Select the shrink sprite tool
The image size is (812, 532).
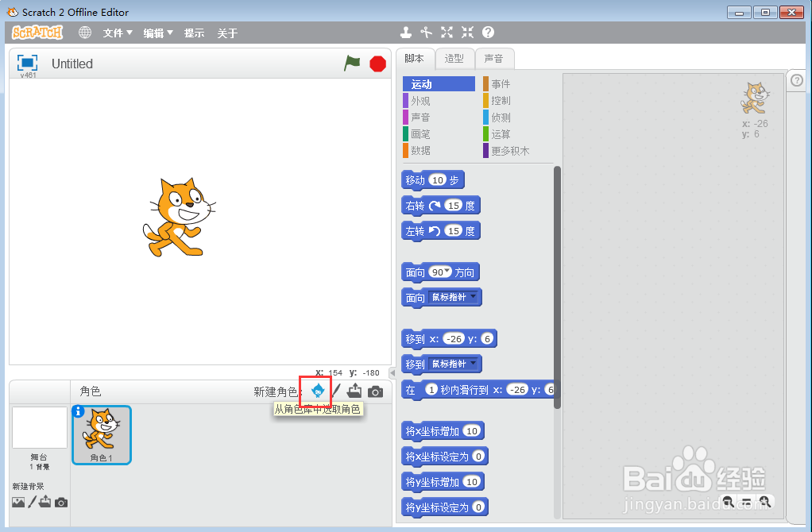click(466, 33)
